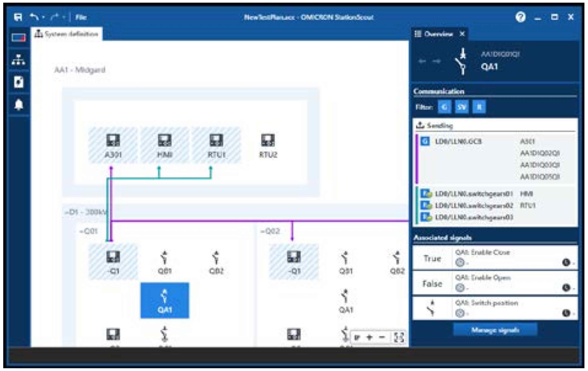Click the True value of Enable Close signal
The image size is (588, 371).
coord(432,258)
